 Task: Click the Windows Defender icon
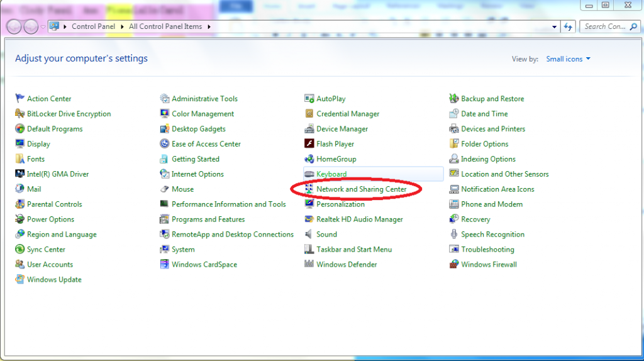(x=309, y=265)
